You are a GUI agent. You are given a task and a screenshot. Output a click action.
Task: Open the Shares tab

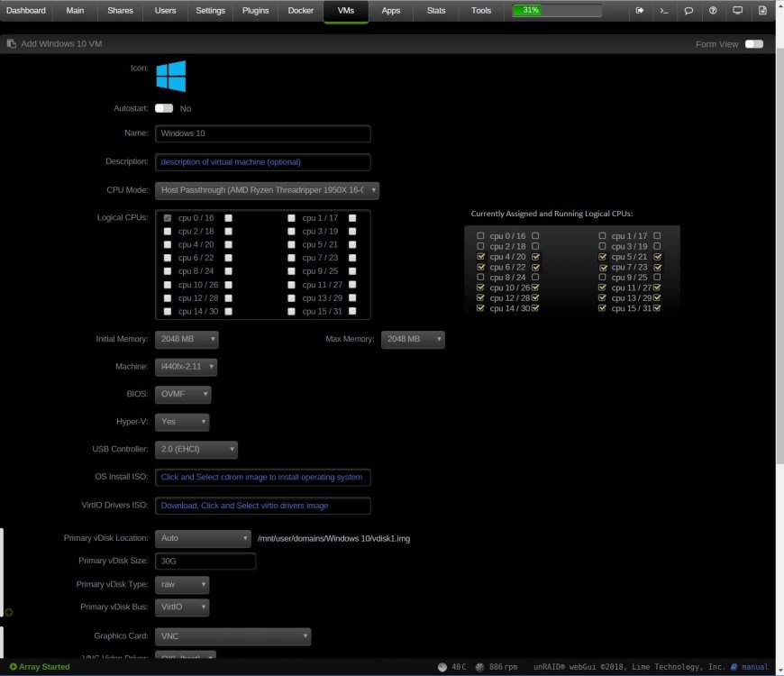click(120, 11)
